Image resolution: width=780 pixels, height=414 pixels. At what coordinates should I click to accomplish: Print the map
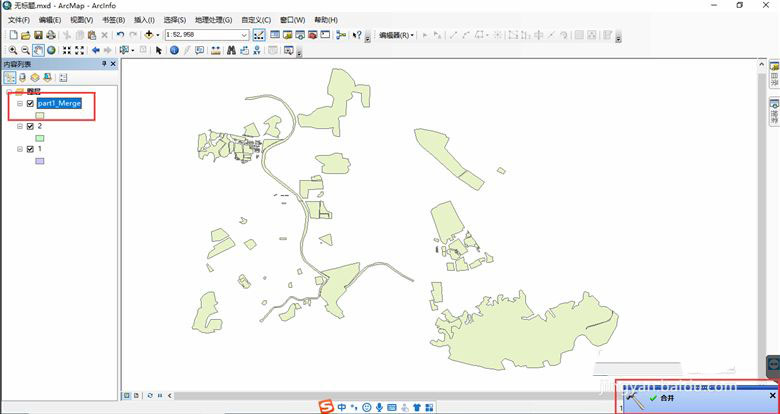[x=51, y=35]
